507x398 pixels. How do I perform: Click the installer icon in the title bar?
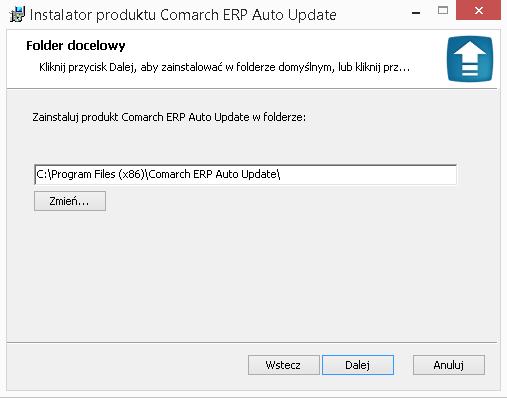click(x=17, y=15)
